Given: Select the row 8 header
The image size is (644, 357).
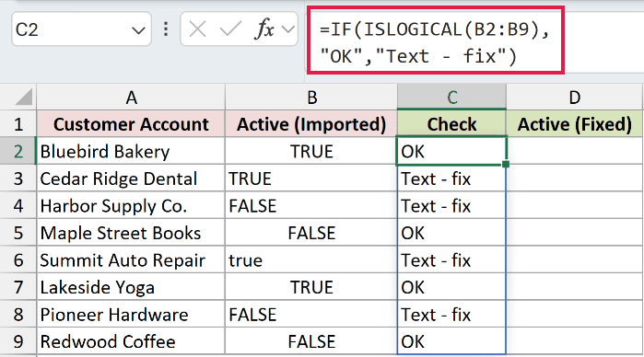Looking at the screenshot, I should click(x=18, y=315).
